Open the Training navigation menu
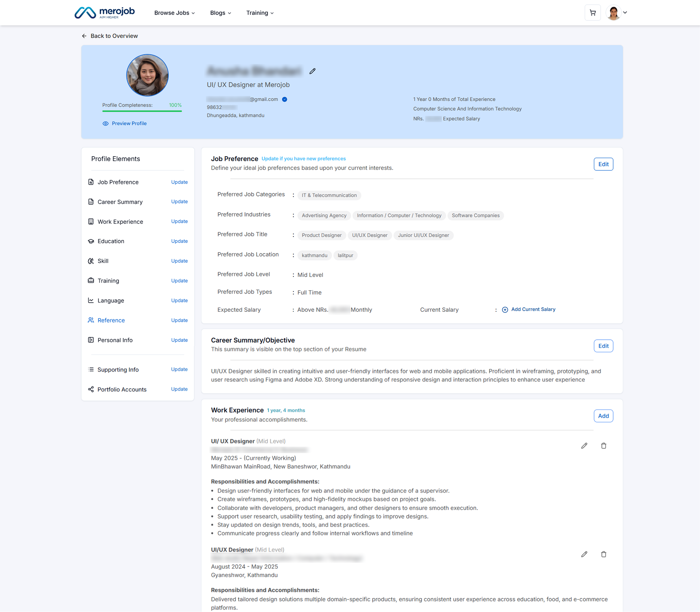 coord(260,13)
